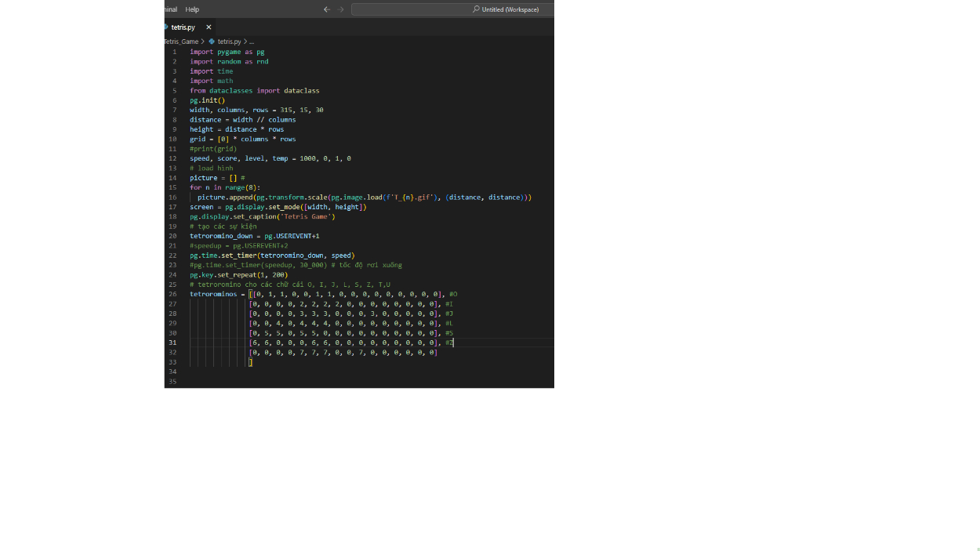
Task: Click the Python icon in the breadcrumb
Action: tap(212, 42)
